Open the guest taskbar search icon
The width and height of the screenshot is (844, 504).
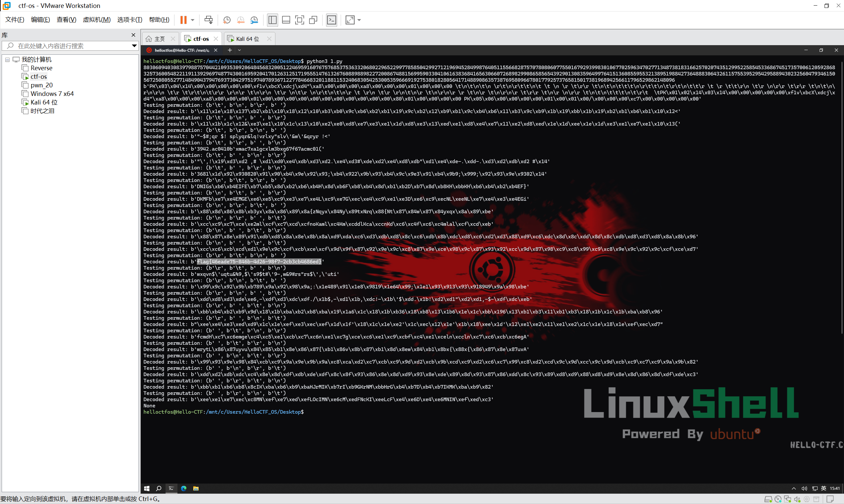[x=159, y=489]
